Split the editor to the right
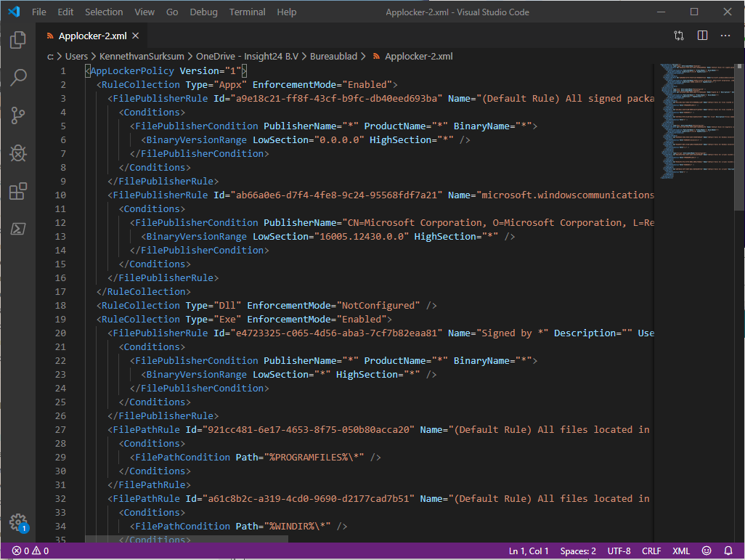This screenshot has height=560, width=745. (702, 36)
